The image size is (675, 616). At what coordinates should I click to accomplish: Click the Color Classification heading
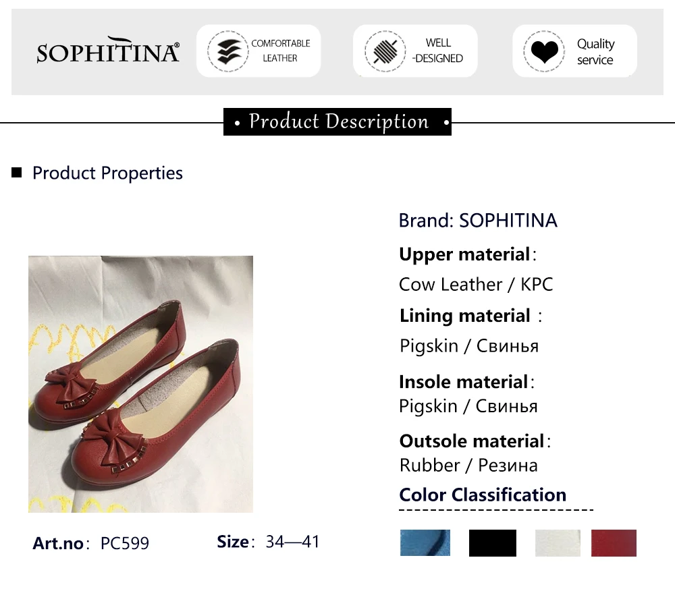coord(483,495)
